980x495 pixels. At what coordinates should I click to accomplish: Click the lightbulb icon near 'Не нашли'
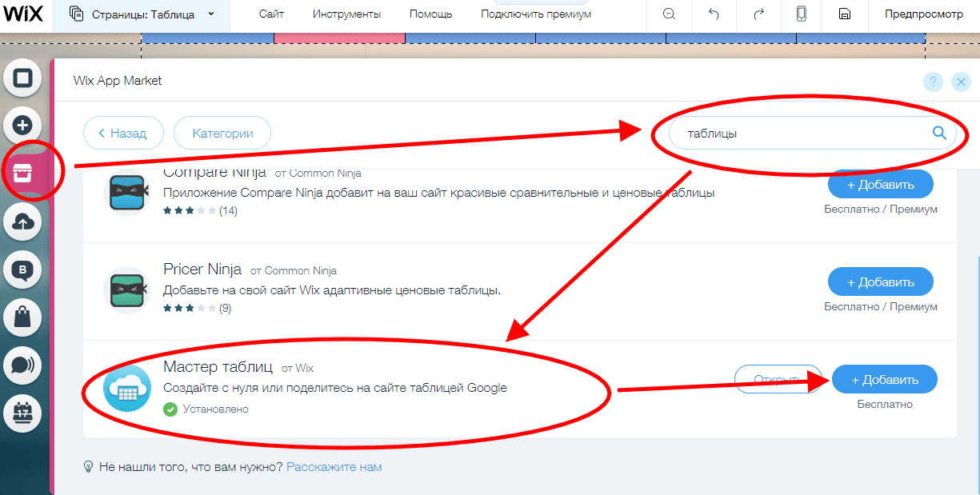point(89,466)
